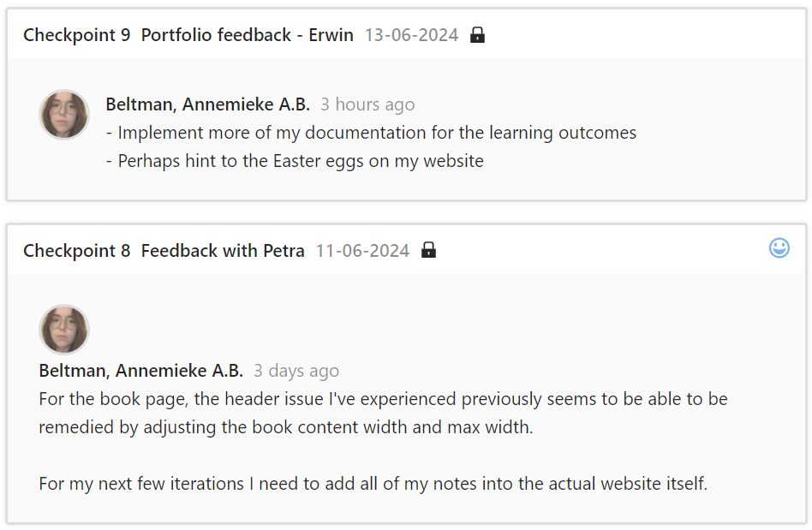This screenshot has width=812, height=530.
Task: Click the author name beside "3 hours ago"
Action: (x=208, y=104)
